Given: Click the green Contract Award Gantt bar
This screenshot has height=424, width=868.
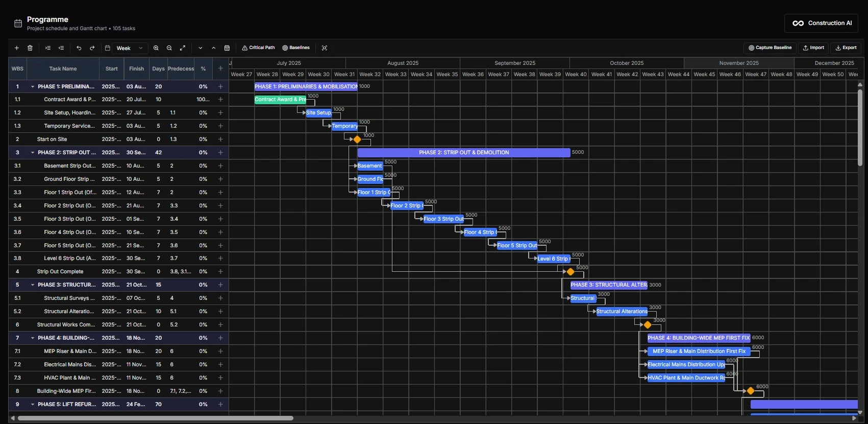Looking at the screenshot, I should [x=280, y=100].
